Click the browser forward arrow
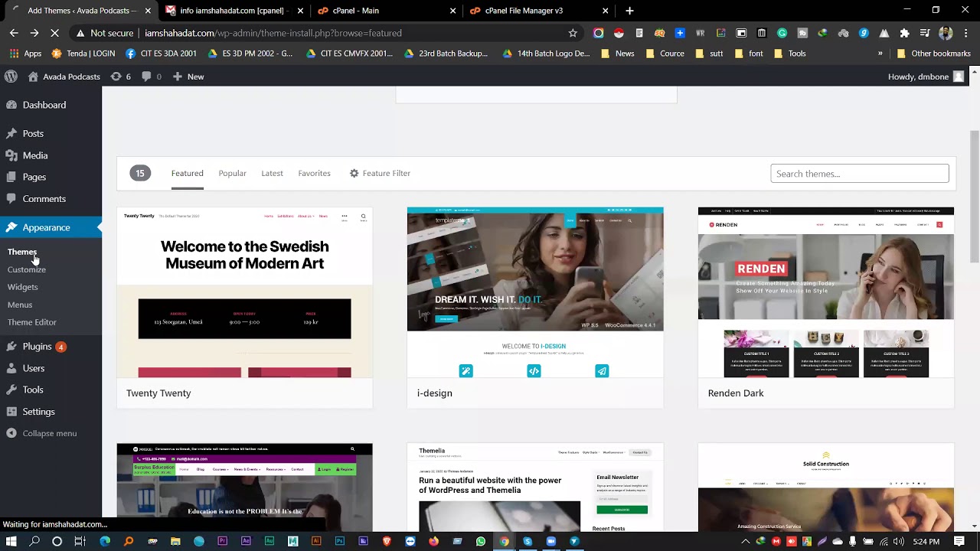 [x=34, y=33]
